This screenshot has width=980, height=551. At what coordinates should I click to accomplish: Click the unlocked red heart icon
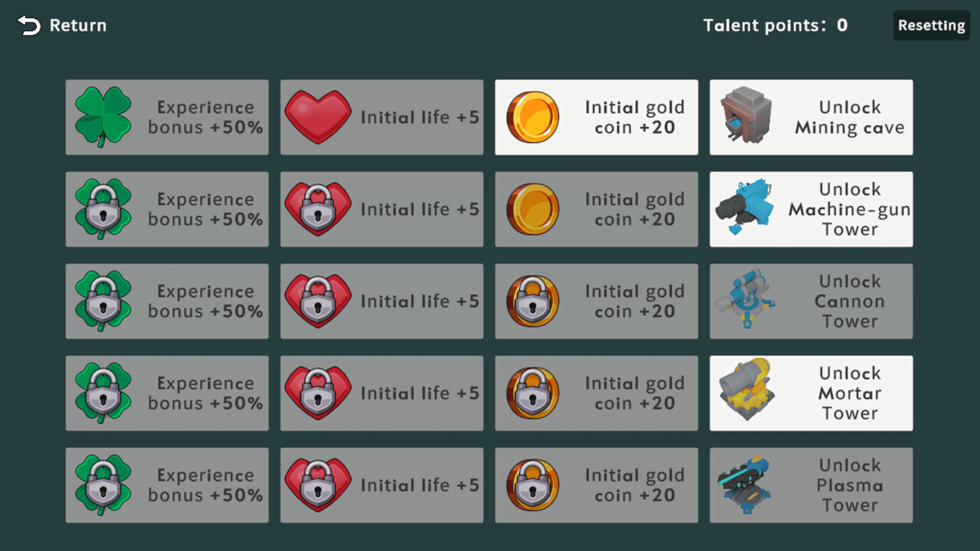[318, 117]
